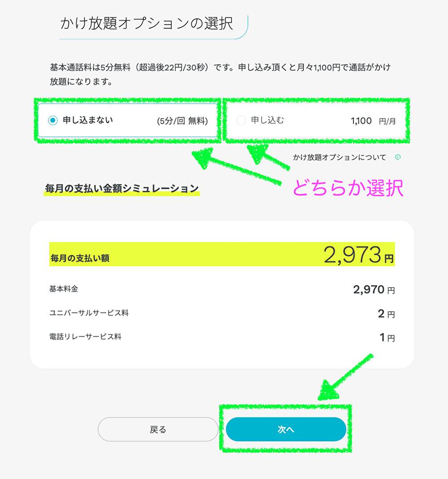
Task: Click the (5分/回 無料) option text
Action: tap(182, 121)
